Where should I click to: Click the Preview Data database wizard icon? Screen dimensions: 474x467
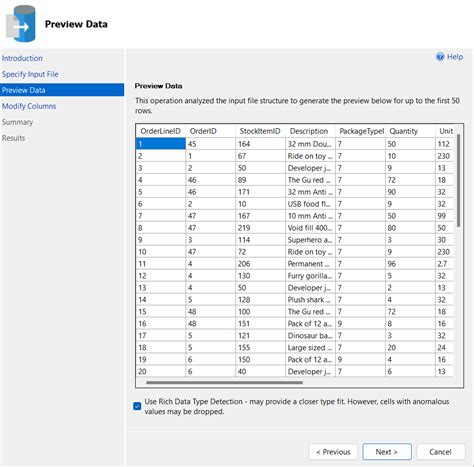tap(21, 24)
